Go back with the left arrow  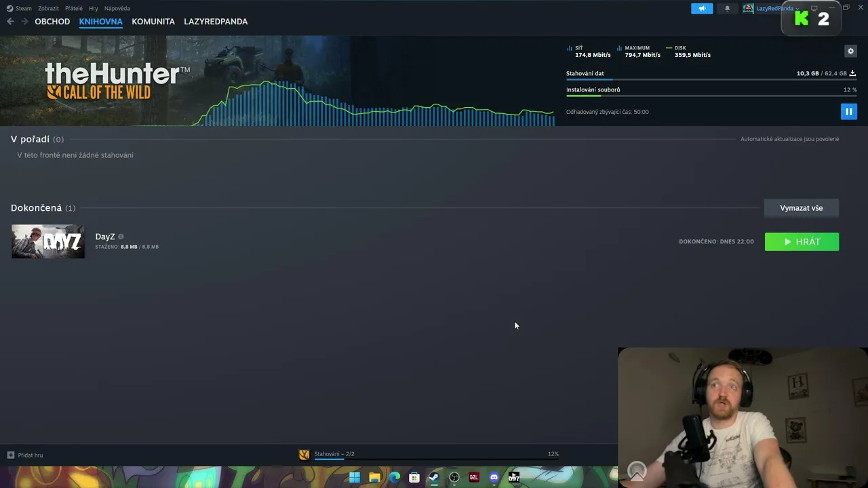click(10, 22)
